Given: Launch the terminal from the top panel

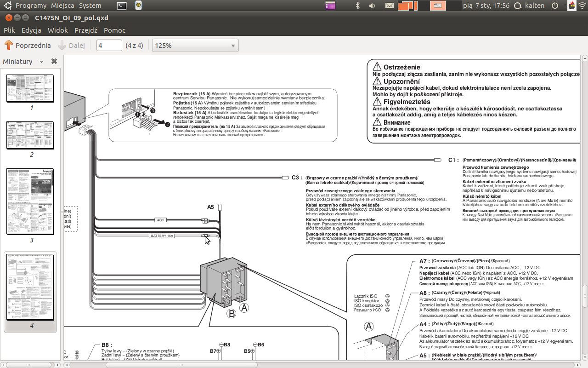Looking at the screenshot, I should (x=121, y=6).
